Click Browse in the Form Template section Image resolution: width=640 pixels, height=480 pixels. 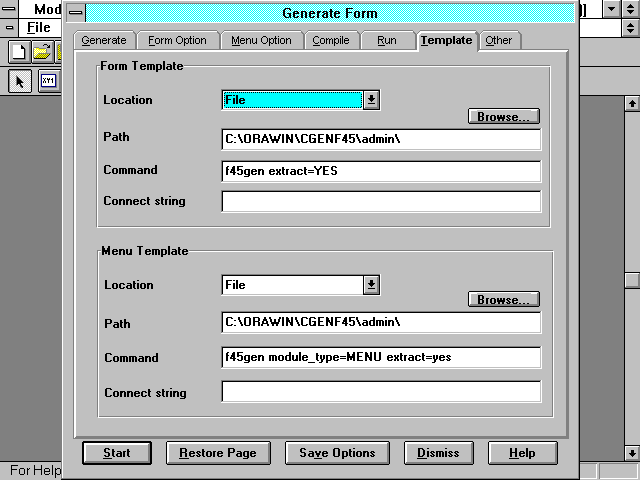click(x=504, y=117)
